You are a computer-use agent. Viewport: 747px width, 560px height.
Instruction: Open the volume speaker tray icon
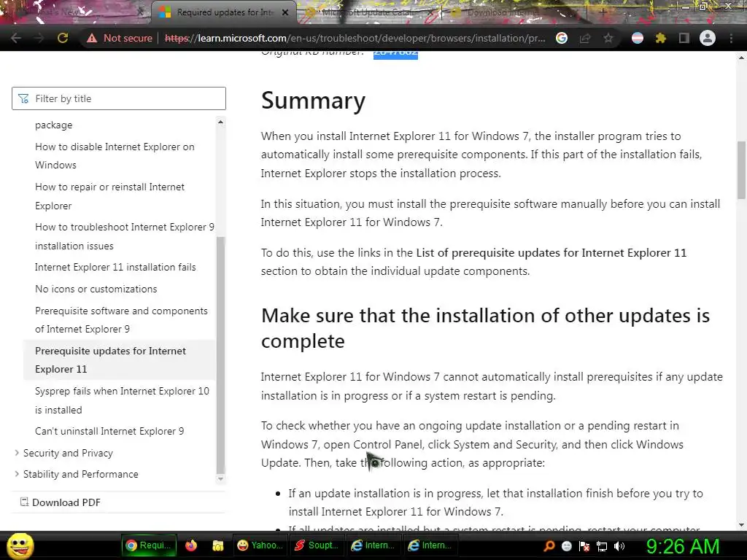pyautogui.click(x=619, y=546)
